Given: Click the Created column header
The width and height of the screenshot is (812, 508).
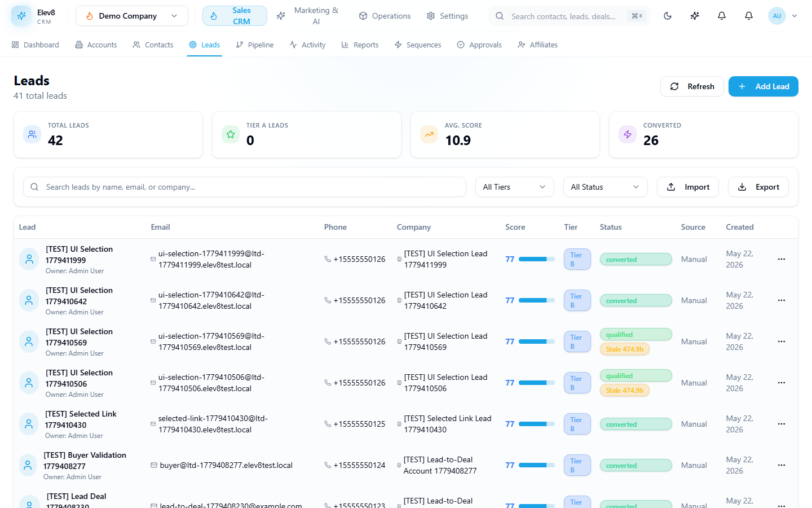Looking at the screenshot, I should 739,227.
